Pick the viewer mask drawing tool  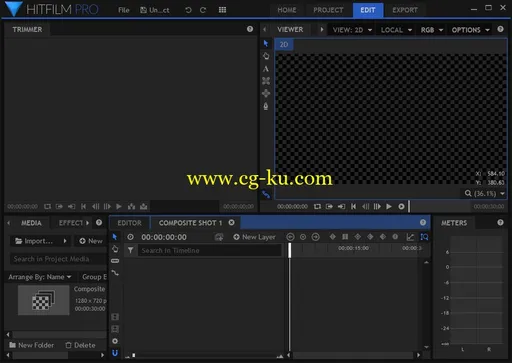[x=266, y=81]
